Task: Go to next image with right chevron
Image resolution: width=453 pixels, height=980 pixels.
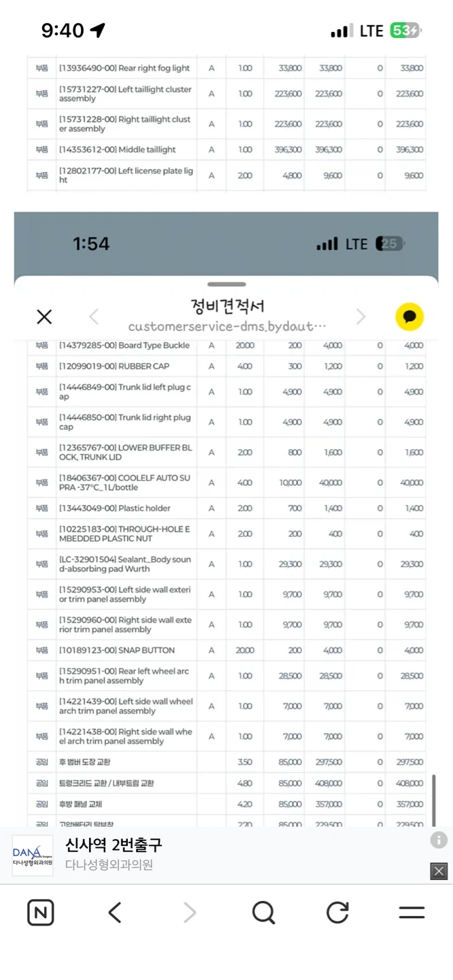Action: [360, 316]
